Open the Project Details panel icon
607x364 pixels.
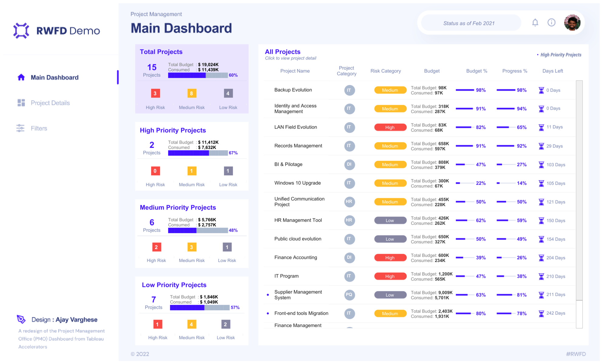tap(21, 103)
